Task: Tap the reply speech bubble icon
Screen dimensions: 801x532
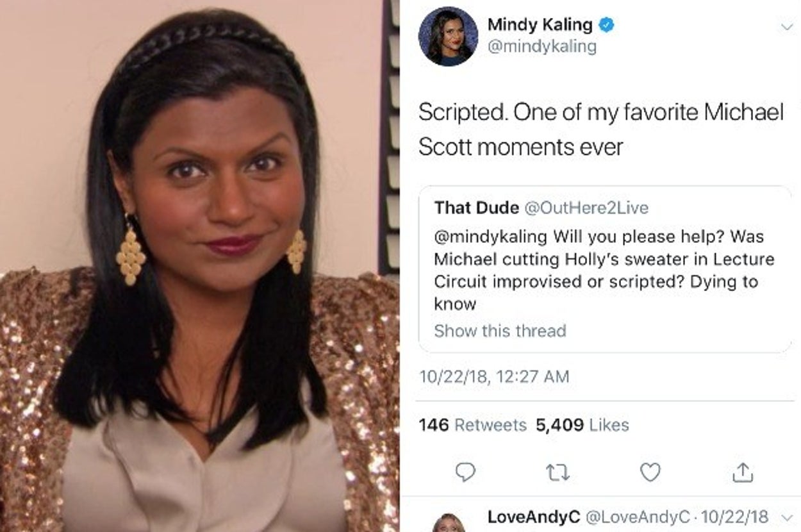Action: pyautogui.click(x=466, y=473)
